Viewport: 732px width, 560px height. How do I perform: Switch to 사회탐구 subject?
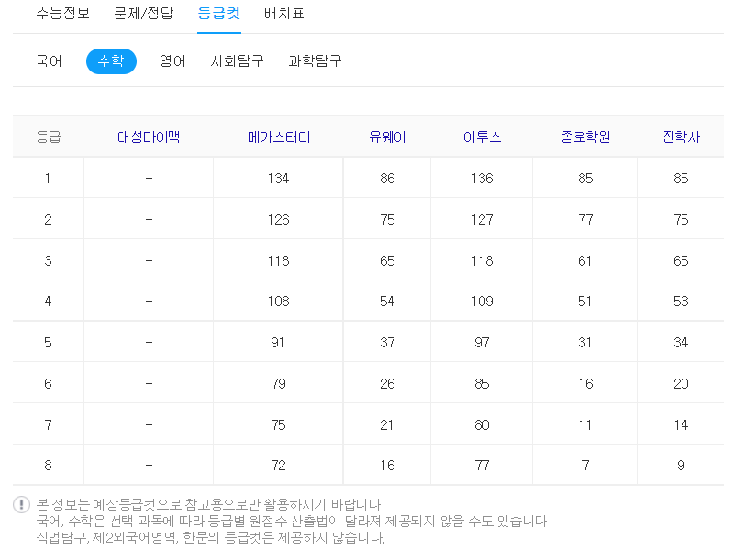(x=238, y=61)
